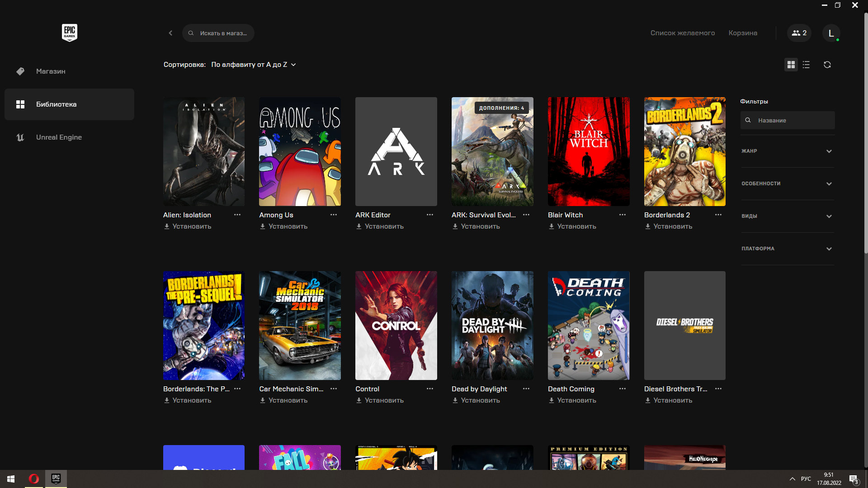Click the Epic Games logo
The width and height of the screenshot is (868, 488).
point(70,33)
